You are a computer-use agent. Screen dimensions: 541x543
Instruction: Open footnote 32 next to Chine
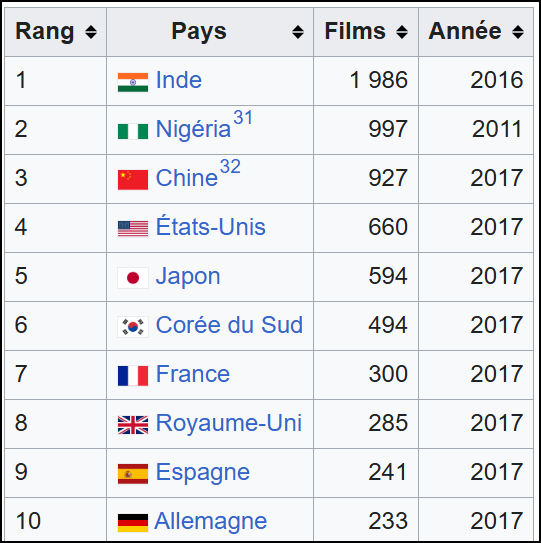[230, 167]
